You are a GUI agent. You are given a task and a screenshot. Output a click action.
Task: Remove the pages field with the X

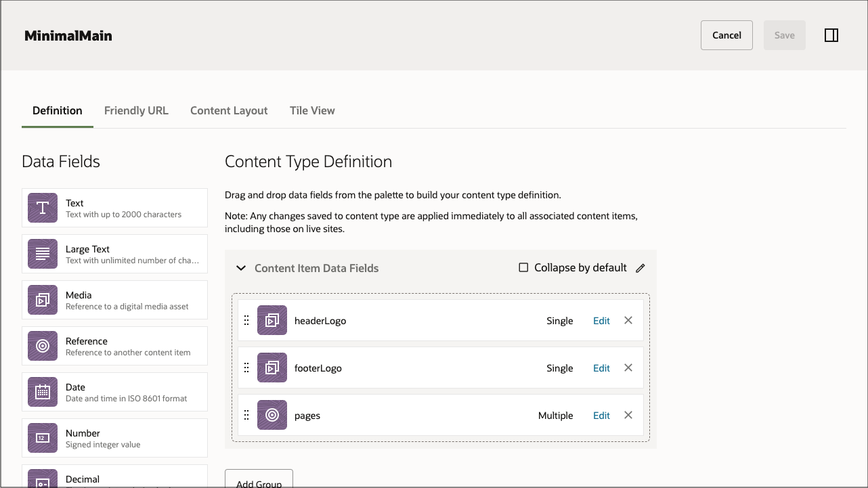tap(628, 415)
